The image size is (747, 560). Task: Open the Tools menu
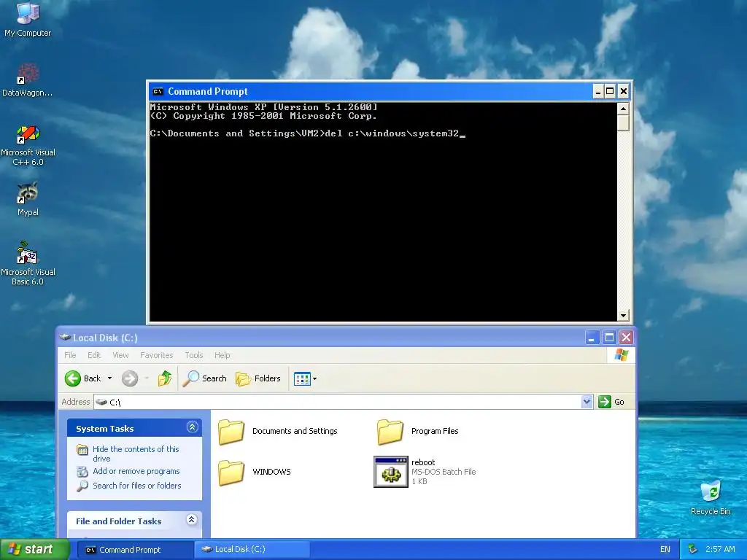click(194, 355)
